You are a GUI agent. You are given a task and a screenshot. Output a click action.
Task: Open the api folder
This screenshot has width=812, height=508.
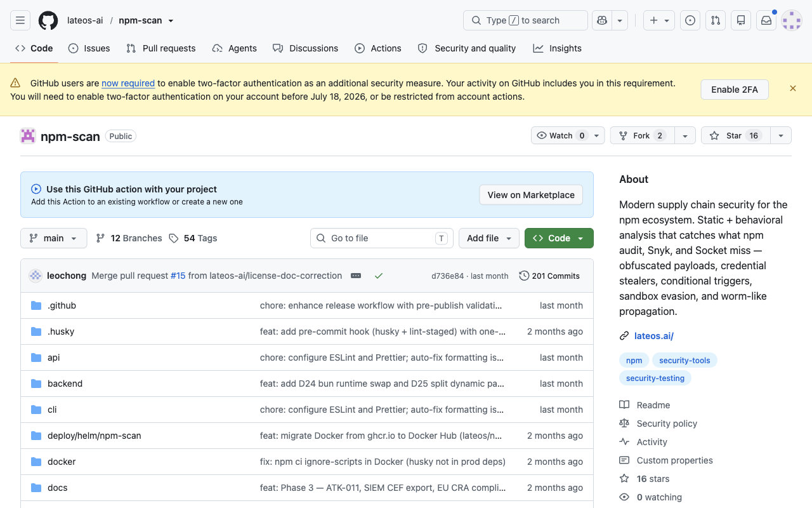click(54, 358)
